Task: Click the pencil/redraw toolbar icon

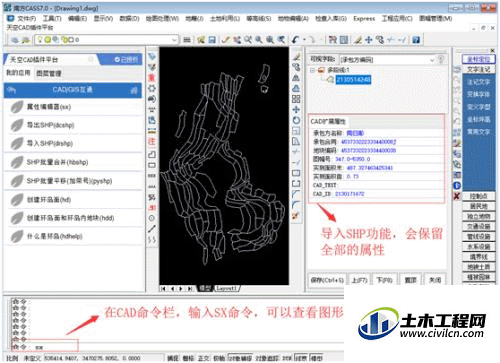Action: 226,40
